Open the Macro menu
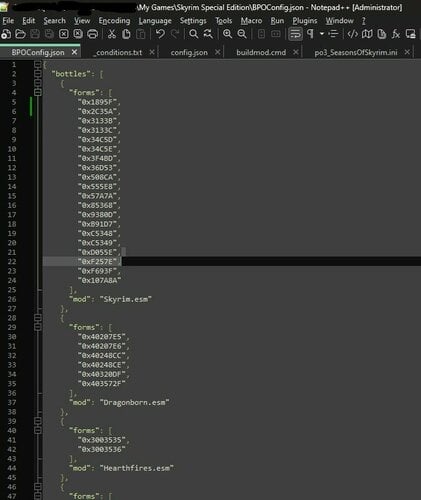This screenshot has height=500, width=421. coord(251,21)
